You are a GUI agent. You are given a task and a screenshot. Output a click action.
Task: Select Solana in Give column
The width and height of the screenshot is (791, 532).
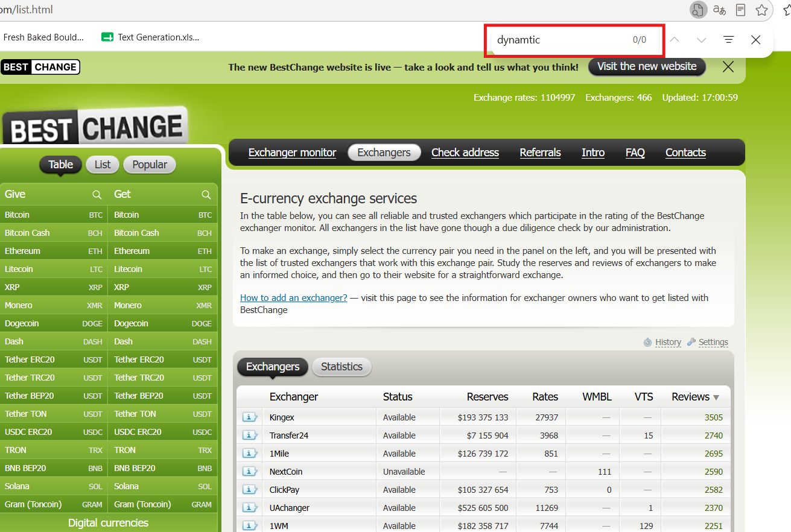click(54, 486)
